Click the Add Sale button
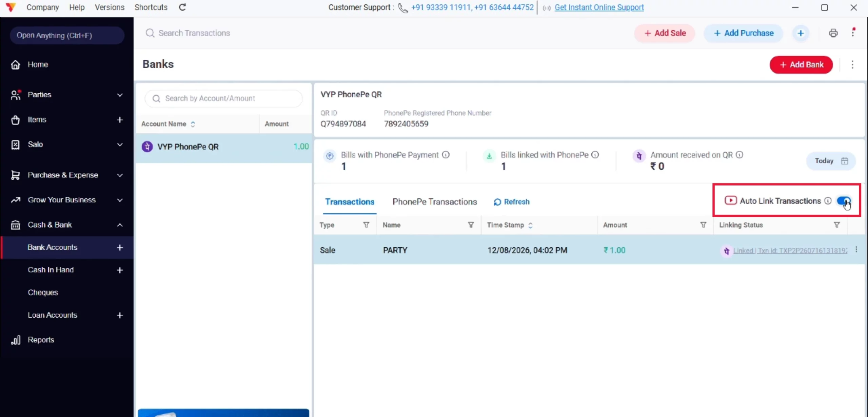The width and height of the screenshot is (868, 417). [665, 33]
